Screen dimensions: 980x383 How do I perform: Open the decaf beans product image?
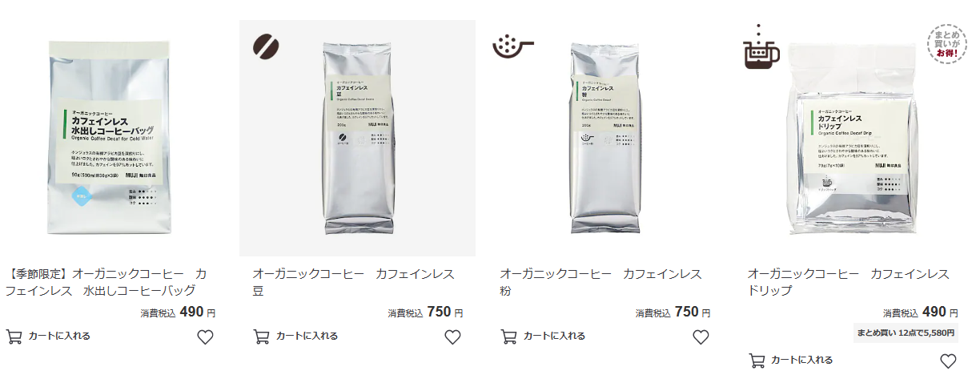coord(358,138)
